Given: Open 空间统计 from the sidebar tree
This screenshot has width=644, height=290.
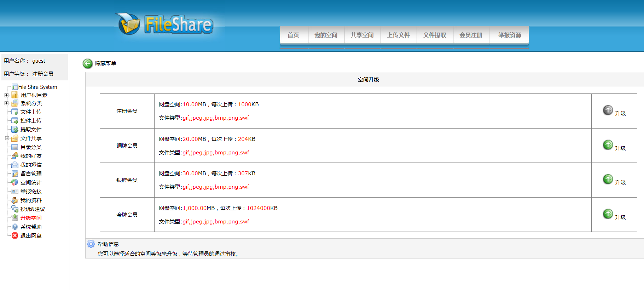Looking at the screenshot, I should point(31,183).
